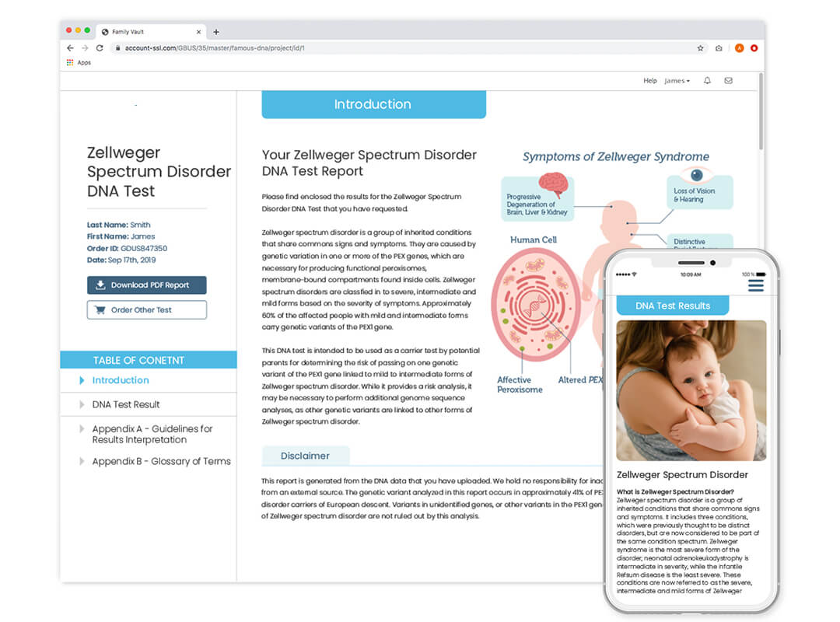
Task: Open Introduction in the table of contents
Action: 121,380
